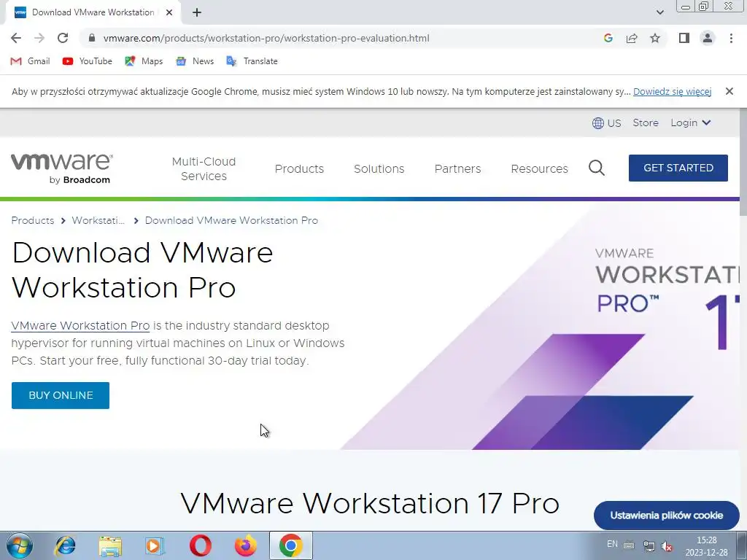Viewport: 747px width, 560px height.
Task: Open new tab with plus icon
Action: pos(197,13)
